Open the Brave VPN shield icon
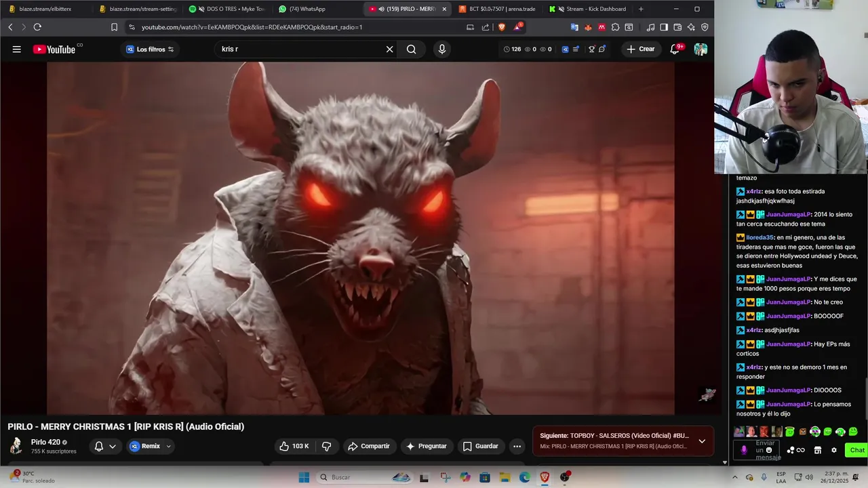This screenshot has height=488, width=868. click(x=705, y=27)
